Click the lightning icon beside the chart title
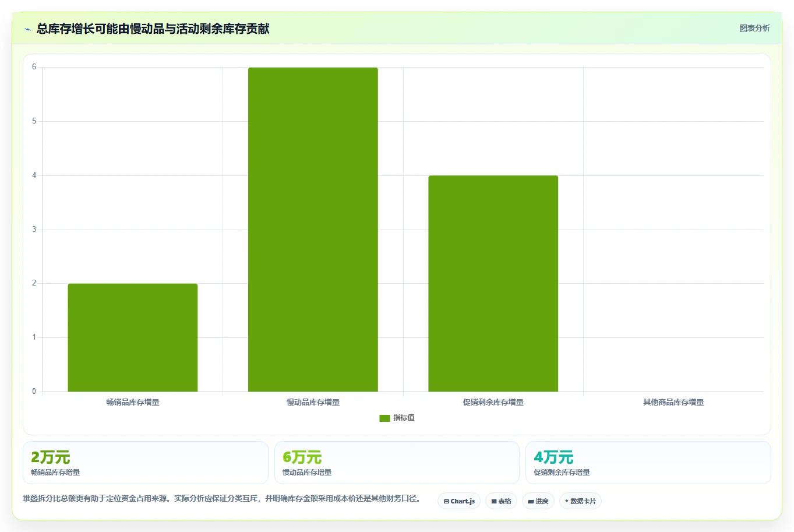This screenshot has height=532, width=794. 27,29
